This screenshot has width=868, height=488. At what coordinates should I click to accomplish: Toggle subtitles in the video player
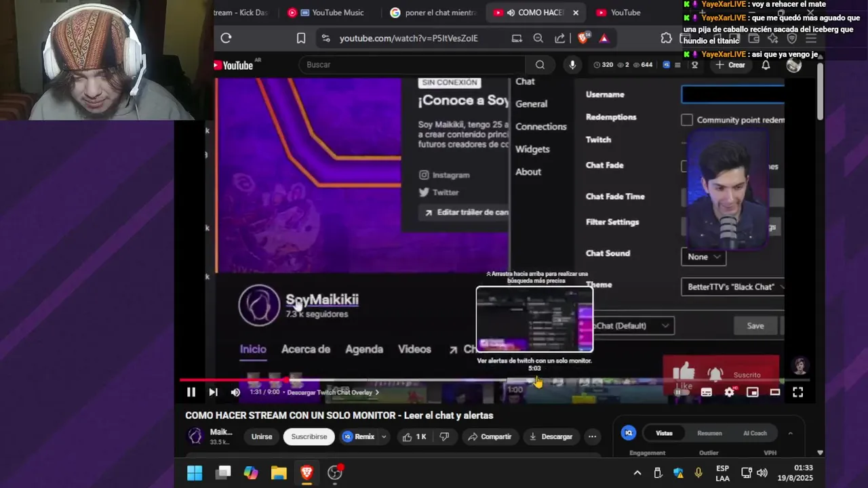point(706,392)
